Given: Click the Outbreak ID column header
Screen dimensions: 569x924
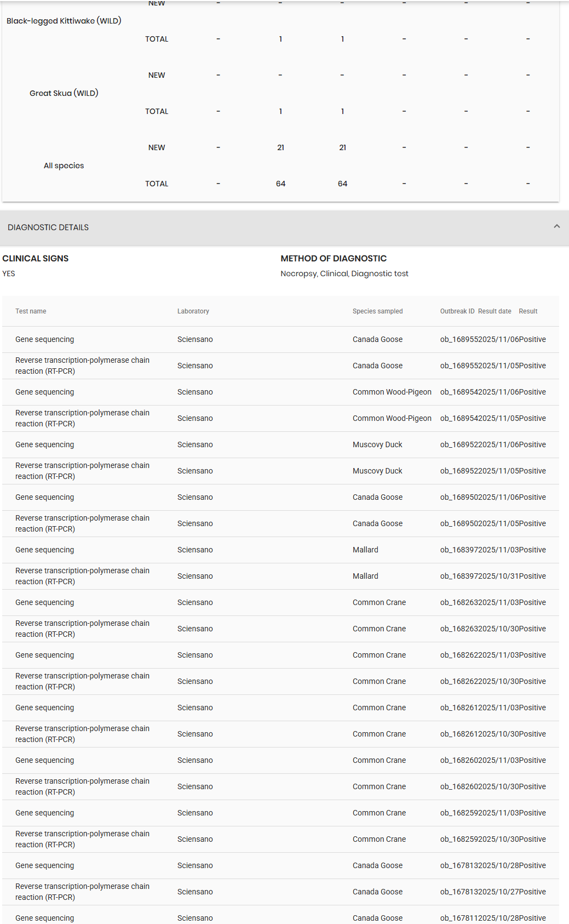Looking at the screenshot, I should 457,311.
